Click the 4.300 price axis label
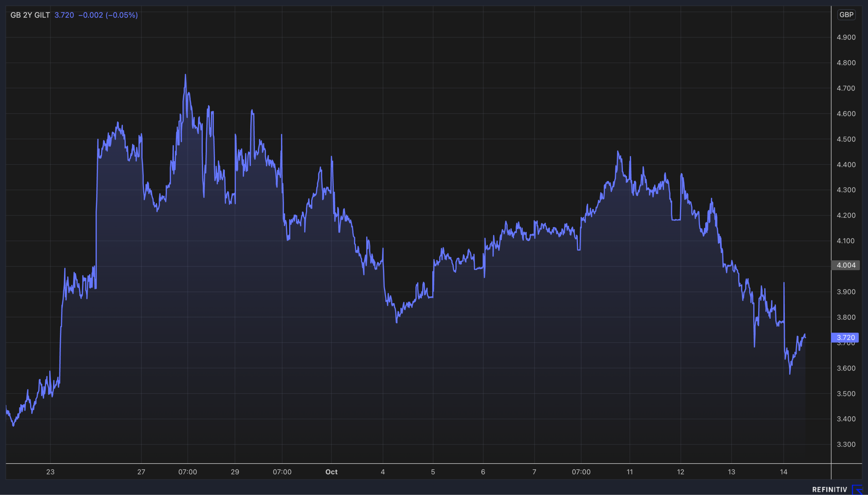Viewport: 868px width, 495px height. point(846,190)
